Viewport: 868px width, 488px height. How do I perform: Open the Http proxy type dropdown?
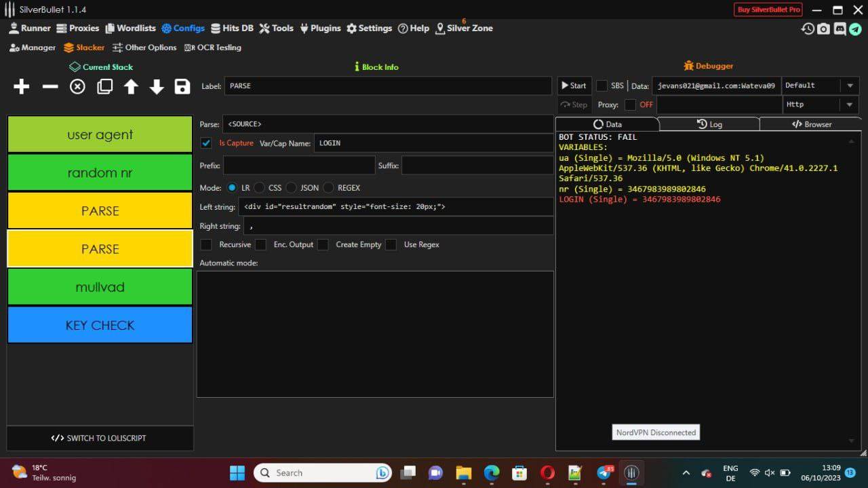pos(849,105)
